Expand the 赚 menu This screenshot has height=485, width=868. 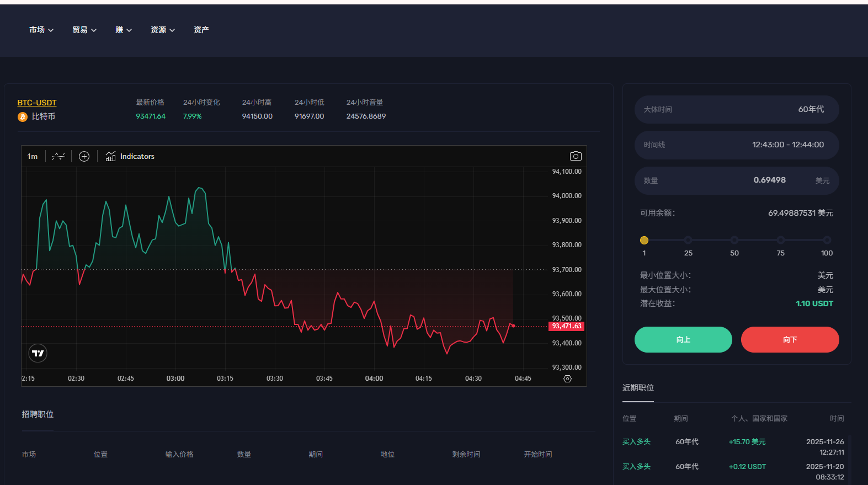[x=124, y=30]
